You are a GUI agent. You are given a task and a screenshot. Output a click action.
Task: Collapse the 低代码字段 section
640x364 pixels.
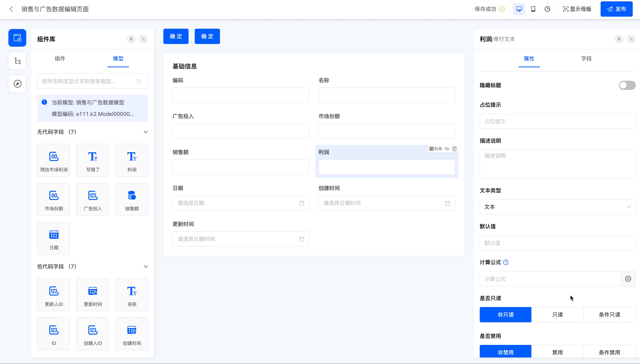coord(146,266)
